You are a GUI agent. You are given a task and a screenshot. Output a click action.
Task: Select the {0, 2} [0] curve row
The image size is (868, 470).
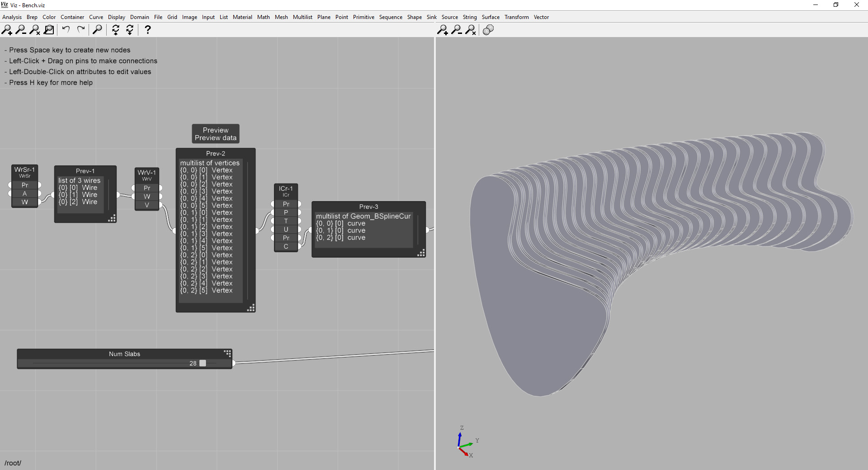tap(340, 238)
